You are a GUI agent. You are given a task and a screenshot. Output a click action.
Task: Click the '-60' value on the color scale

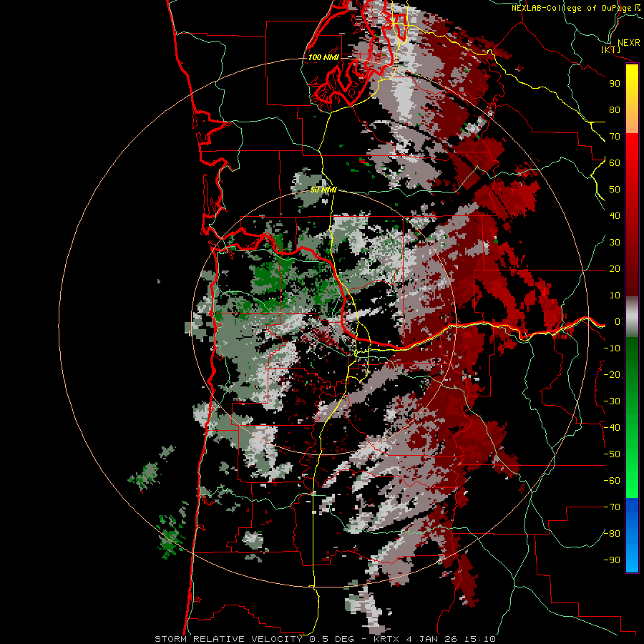[612, 481]
